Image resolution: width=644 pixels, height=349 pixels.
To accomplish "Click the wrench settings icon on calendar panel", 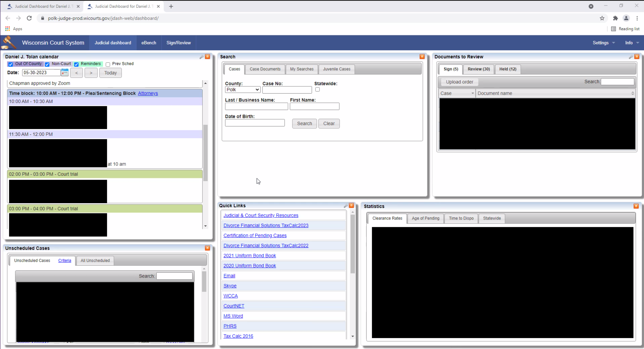I will [x=201, y=57].
